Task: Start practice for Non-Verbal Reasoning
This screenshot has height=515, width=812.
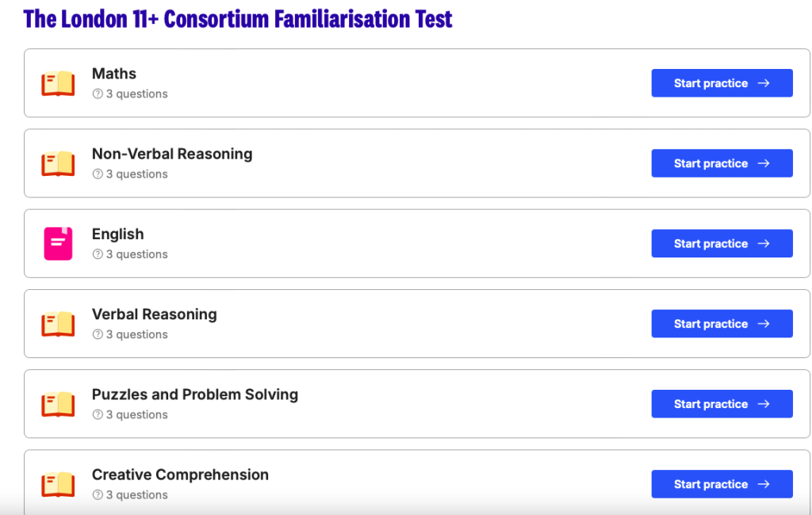Action: [722, 163]
